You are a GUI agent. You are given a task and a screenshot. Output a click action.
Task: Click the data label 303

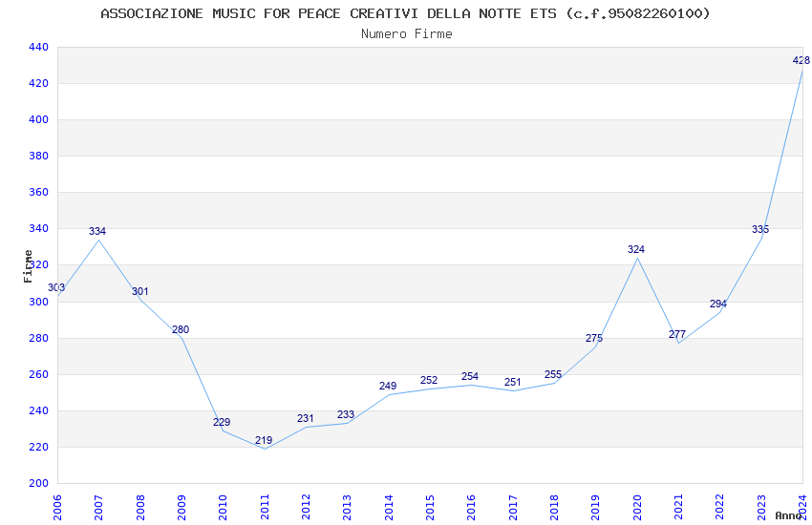click(x=56, y=287)
